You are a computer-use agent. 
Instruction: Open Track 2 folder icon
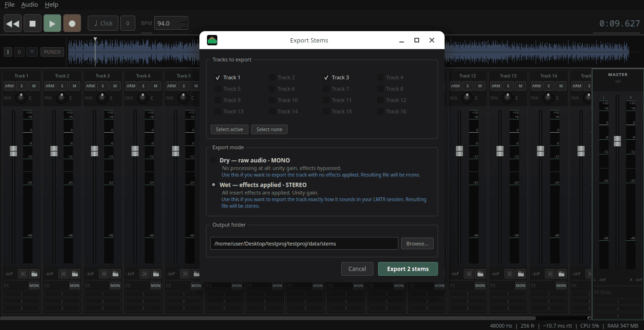tap(75, 273)
